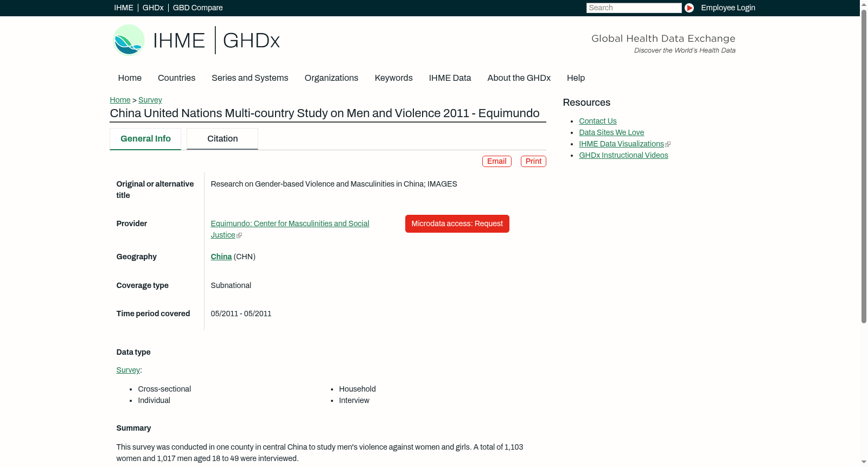The image size is (868, 467).
Task: Click the search input field
Action: pos(634,8)
